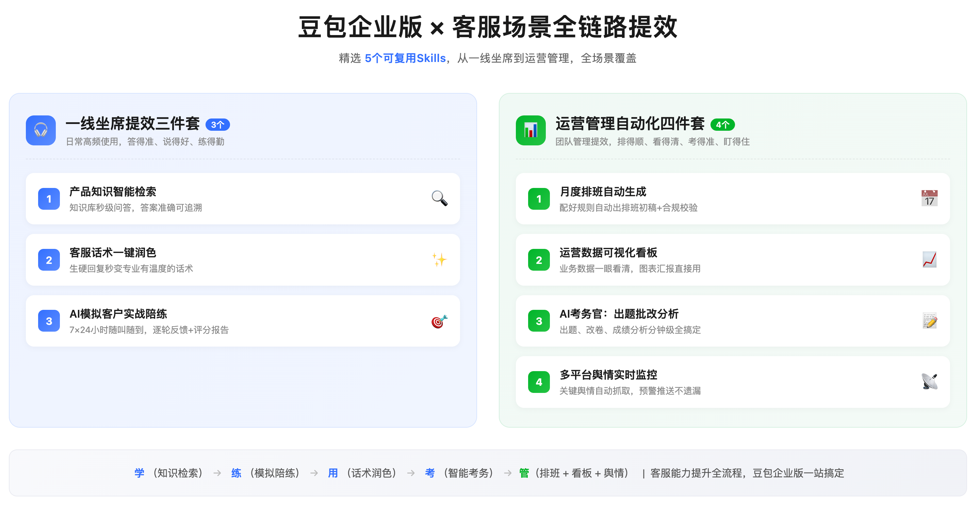Open the 产品知识智能检索 card title
The height and width of the screenshot is (508, 980).
pyautogui.click(x=113, y=191)
